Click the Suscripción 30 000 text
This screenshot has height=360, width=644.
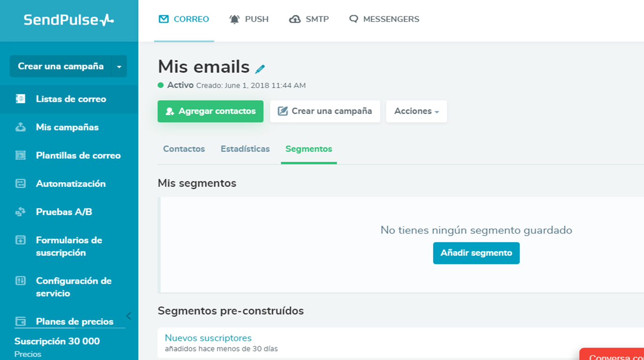click(57, 341)
